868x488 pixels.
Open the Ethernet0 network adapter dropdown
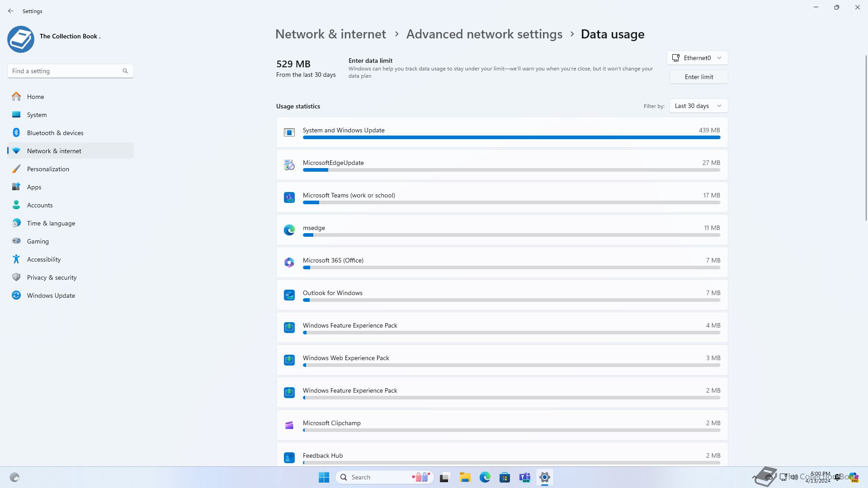coord(697,58)
